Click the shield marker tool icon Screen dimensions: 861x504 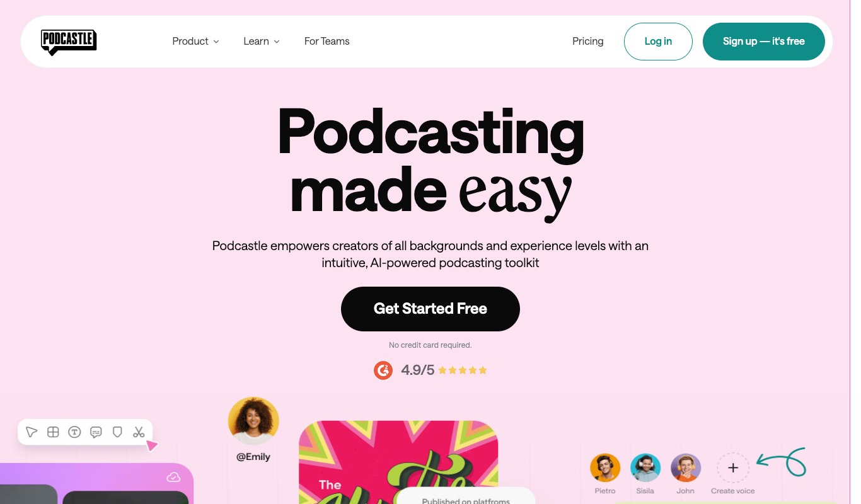[117, 432]
